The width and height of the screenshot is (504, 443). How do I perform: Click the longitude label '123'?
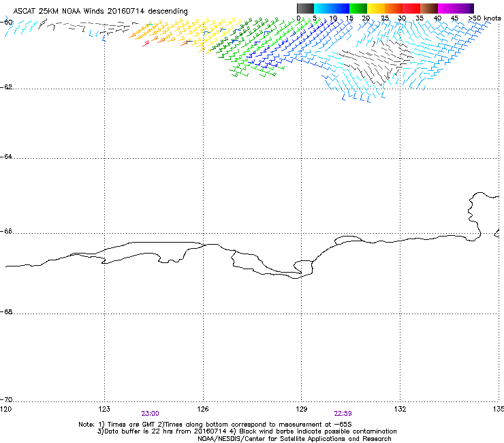coord(104,409)
